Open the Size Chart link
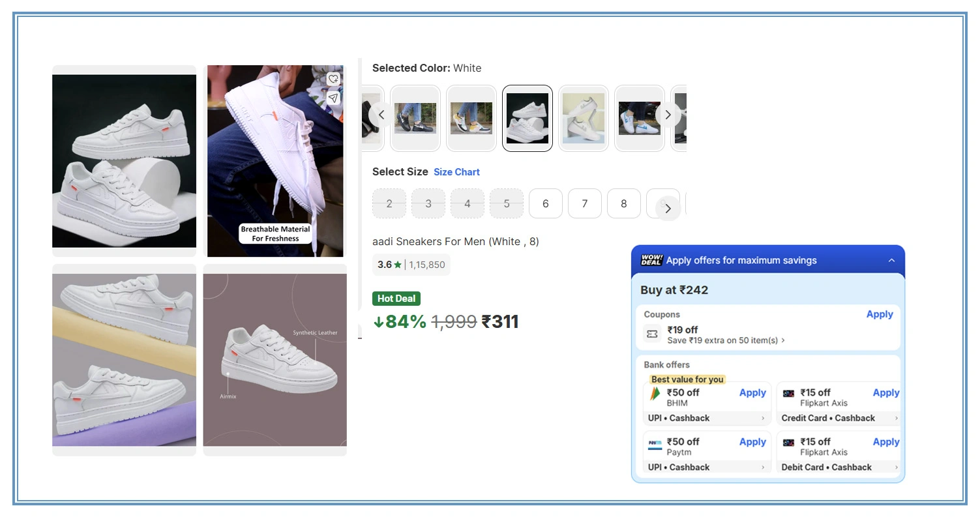 pos(456,171)
